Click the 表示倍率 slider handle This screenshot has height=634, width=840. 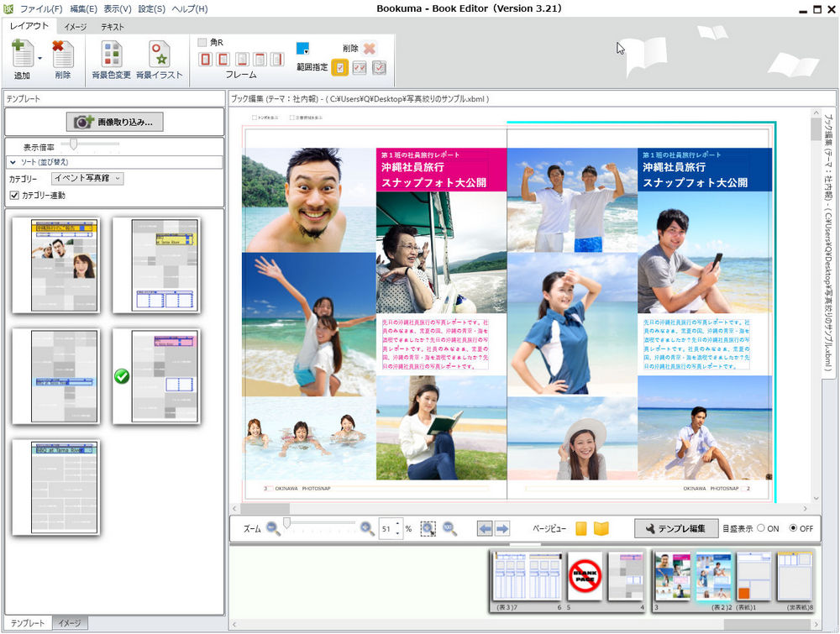(75, 144)
